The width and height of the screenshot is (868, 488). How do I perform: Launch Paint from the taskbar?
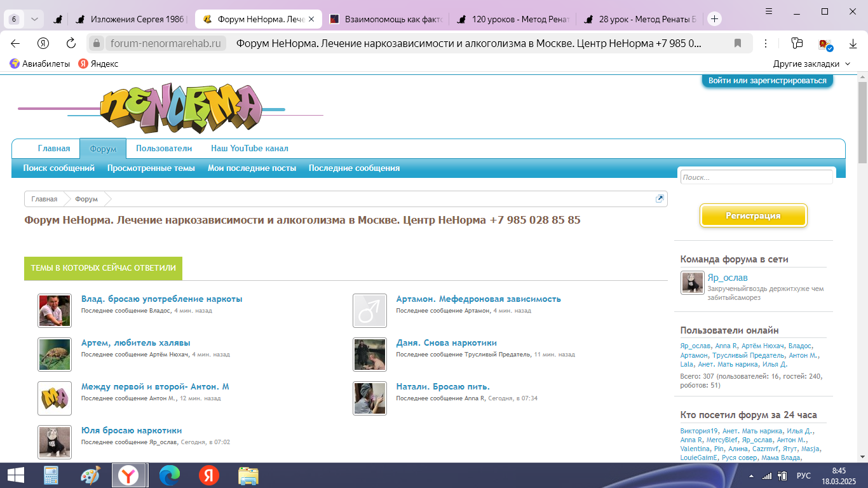point(91,475)
